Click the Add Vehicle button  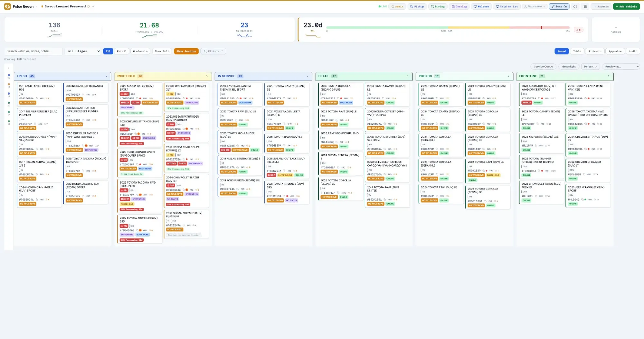pos(626,6)
